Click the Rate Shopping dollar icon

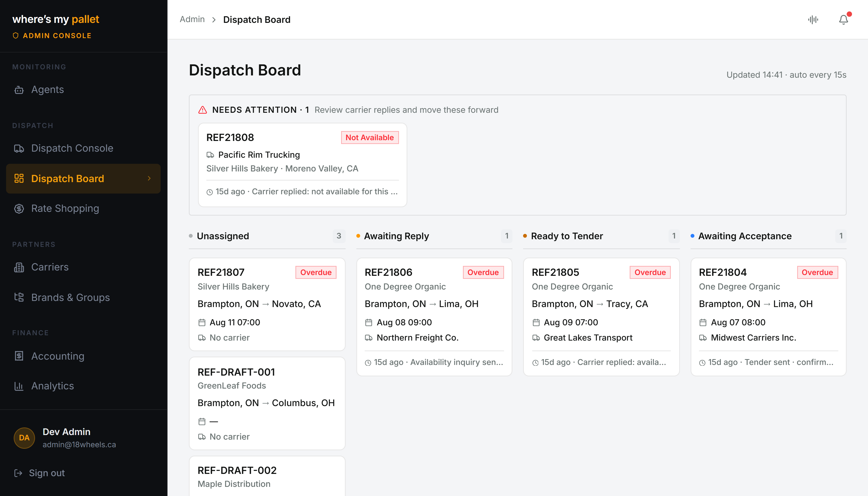click(x=19, y=209)
